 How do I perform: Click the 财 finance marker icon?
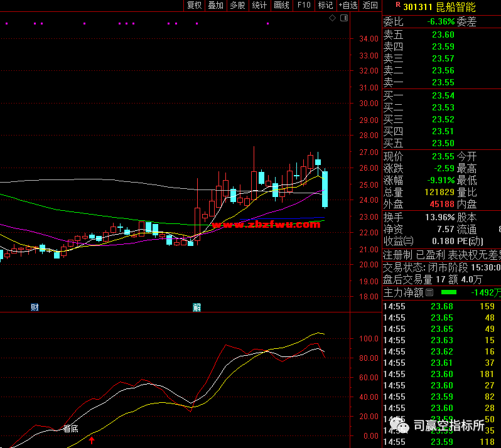[x=35, y=307]
